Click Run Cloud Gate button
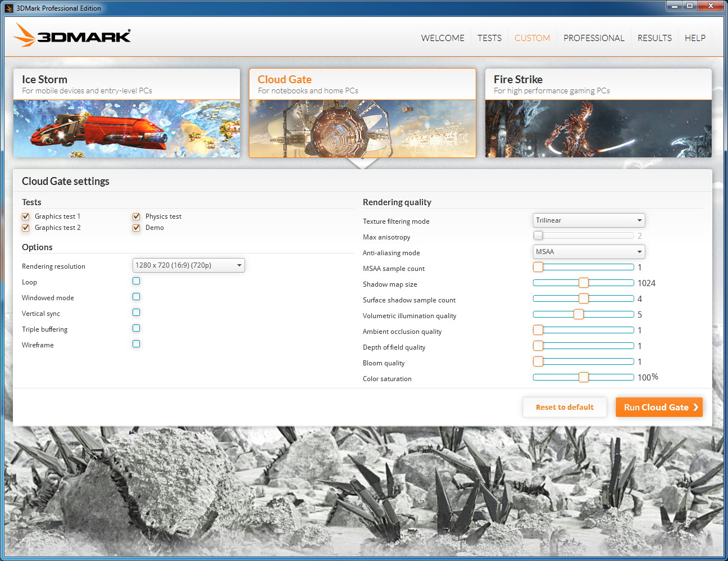This screenshot has width=728, height=561. click(659, 408)
